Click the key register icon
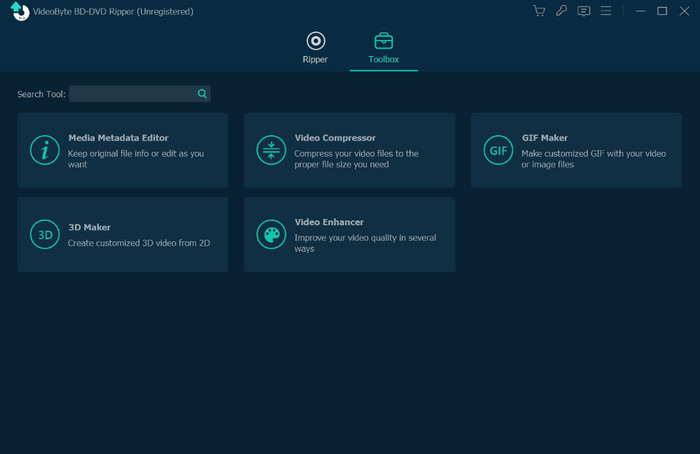The image size is (700, 454). pos(561,11)
